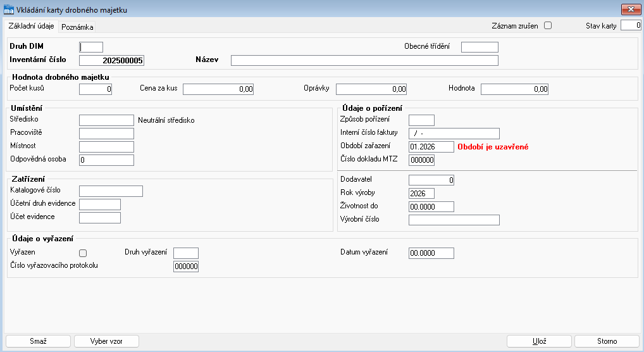
Task: Click the Středisko input field
Action: tap(106, 120)
